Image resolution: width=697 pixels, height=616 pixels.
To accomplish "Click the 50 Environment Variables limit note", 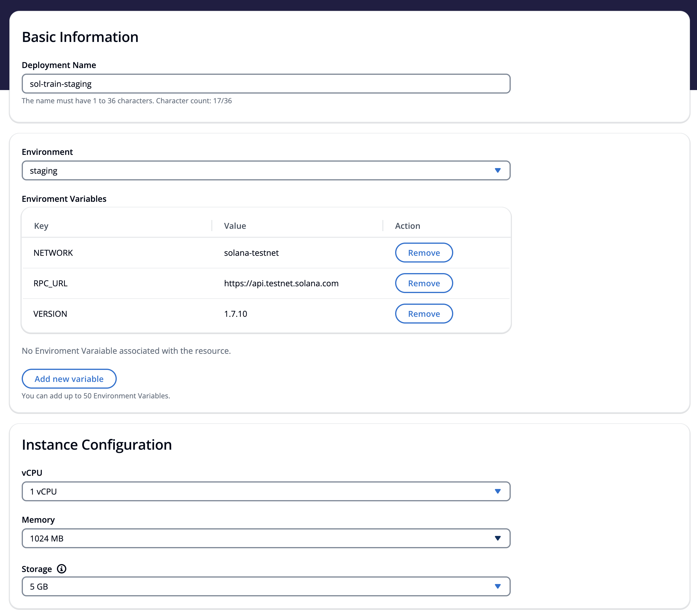I will pos(96,396).
